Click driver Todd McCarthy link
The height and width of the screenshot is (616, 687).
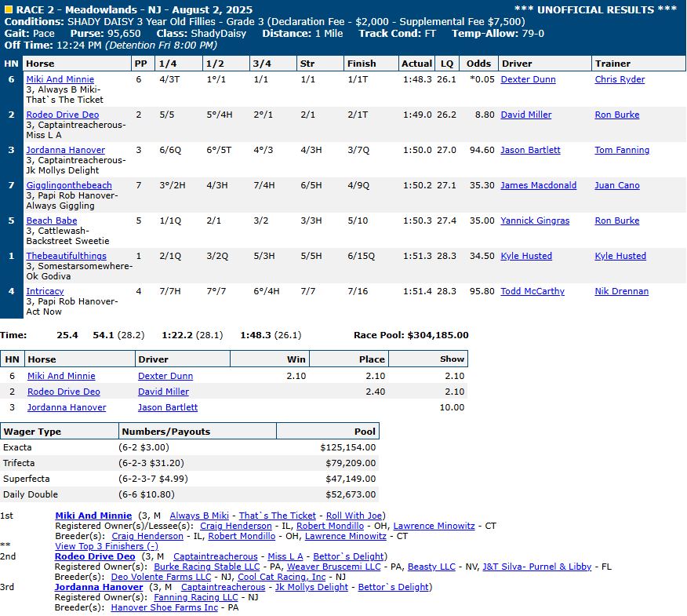tap(533, 292)
